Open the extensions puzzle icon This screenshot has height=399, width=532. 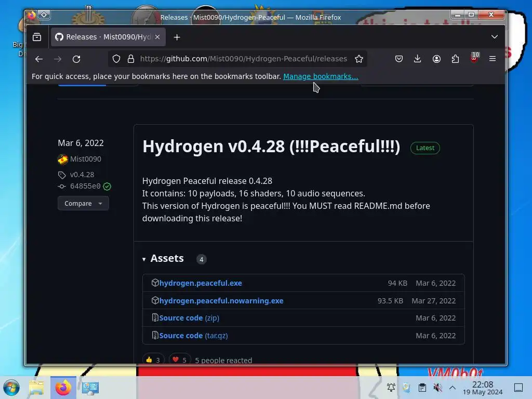(x=455, y=59)
